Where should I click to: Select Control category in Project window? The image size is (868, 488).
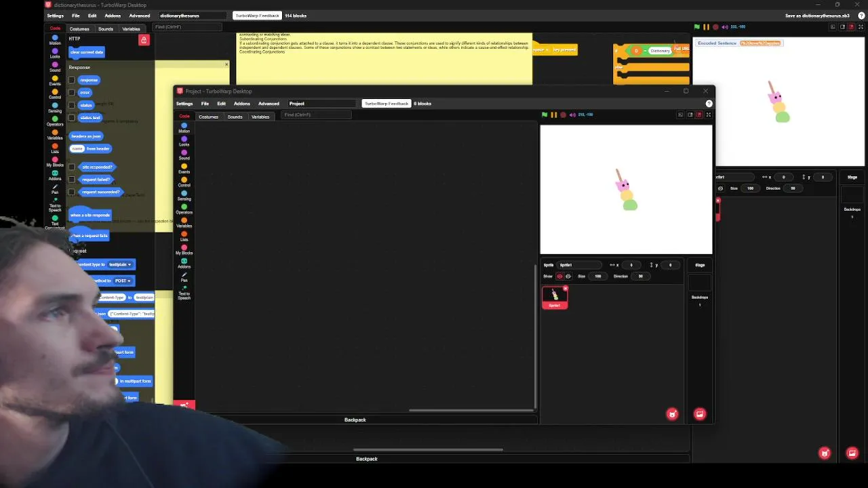(184, 182)
